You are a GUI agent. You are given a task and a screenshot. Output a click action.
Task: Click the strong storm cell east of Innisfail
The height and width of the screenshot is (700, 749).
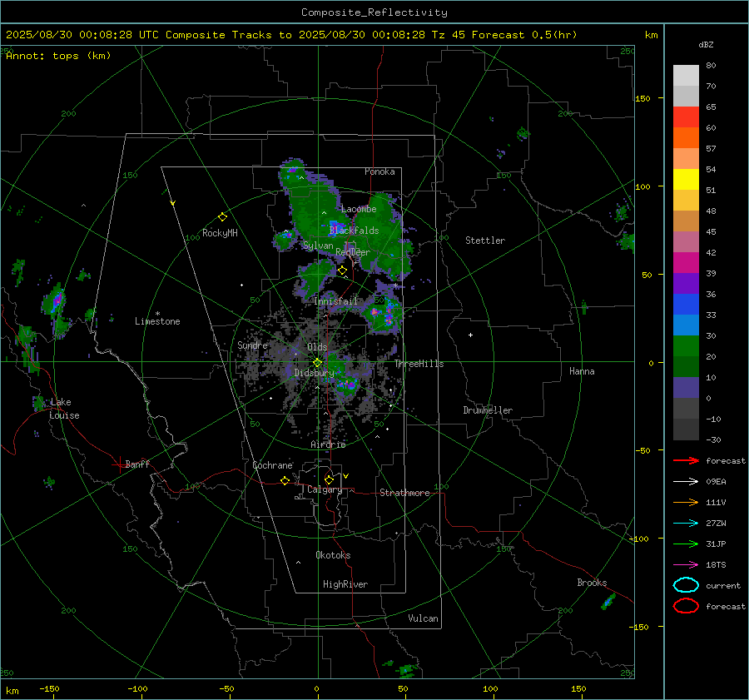coord(383,313)
